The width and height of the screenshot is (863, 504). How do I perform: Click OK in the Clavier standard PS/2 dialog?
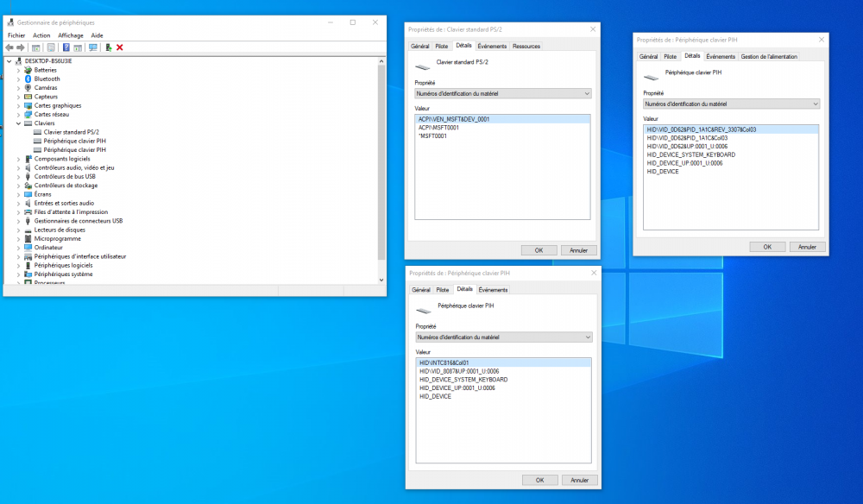coord(539,250)
